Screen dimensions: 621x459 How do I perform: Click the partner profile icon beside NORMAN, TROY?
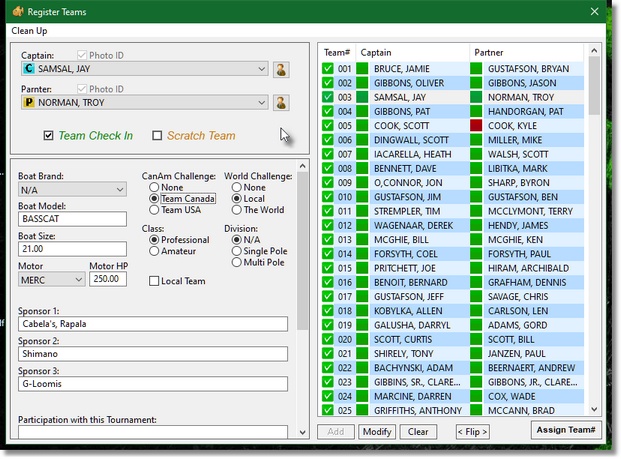[281, 103]
